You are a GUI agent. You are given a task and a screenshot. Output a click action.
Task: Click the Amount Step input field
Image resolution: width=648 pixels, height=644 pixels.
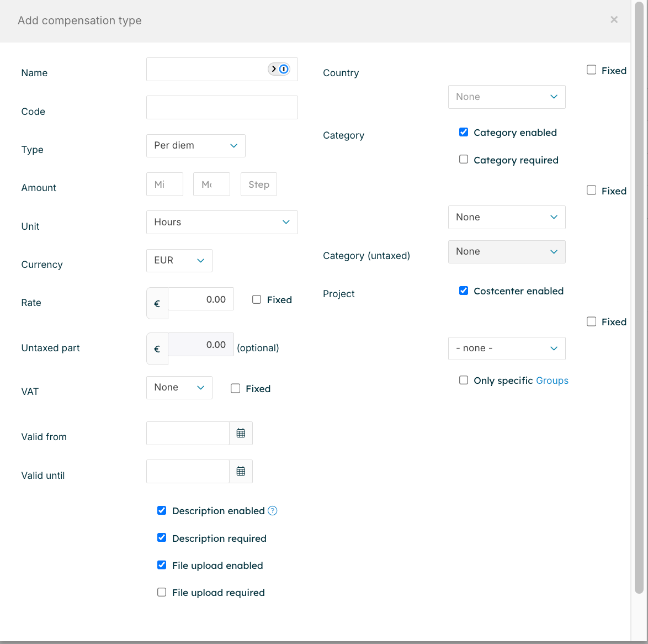pos(259,184)
